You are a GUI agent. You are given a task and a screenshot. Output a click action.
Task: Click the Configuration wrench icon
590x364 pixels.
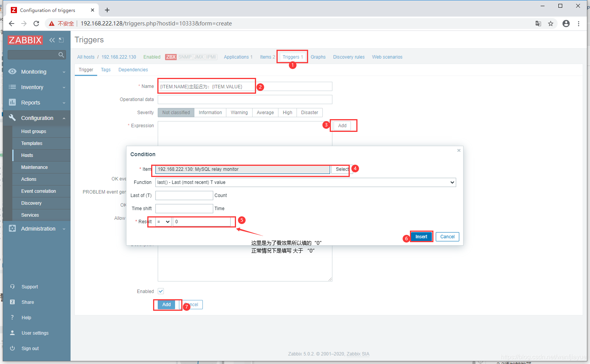click(x=12, y=118)
